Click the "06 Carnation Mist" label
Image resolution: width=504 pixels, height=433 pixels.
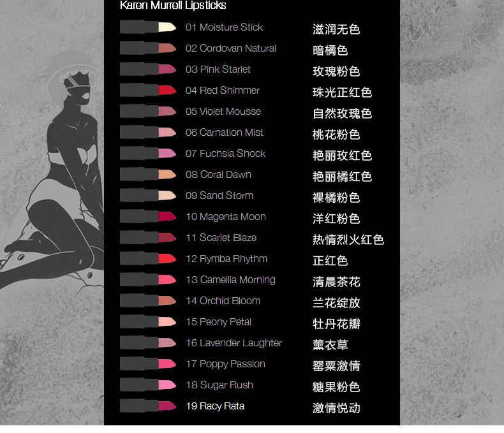click(224, 133)
